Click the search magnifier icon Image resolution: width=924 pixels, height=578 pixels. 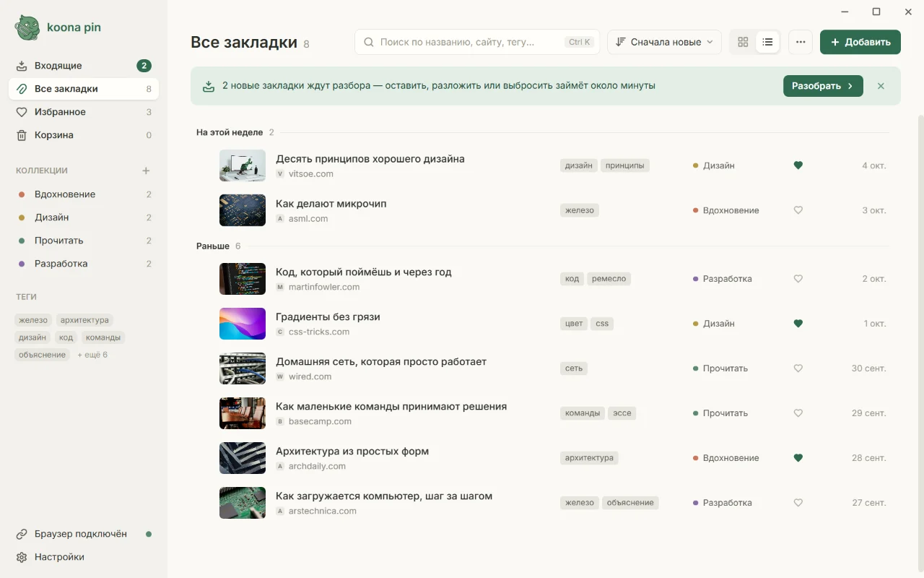[x=369, y=42]
